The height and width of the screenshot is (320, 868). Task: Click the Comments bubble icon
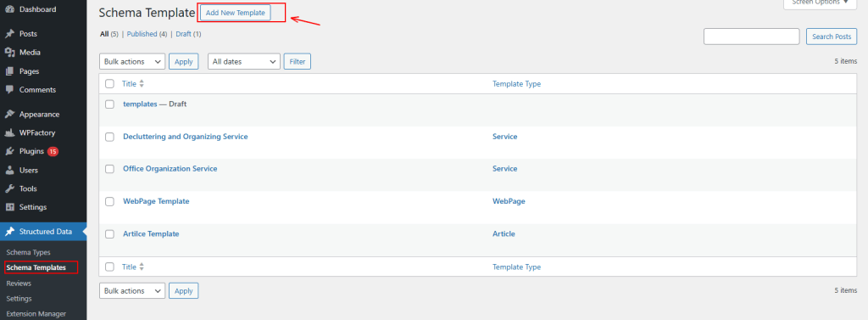click(x=9, y=90)
